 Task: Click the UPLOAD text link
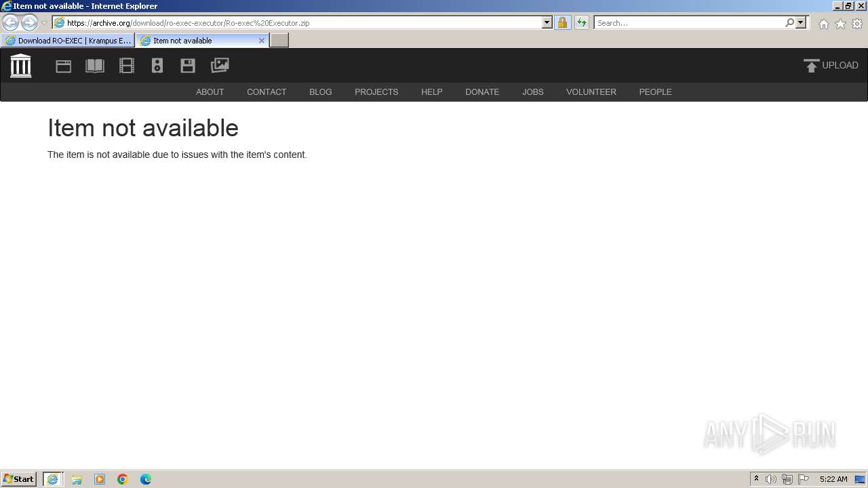840,66
